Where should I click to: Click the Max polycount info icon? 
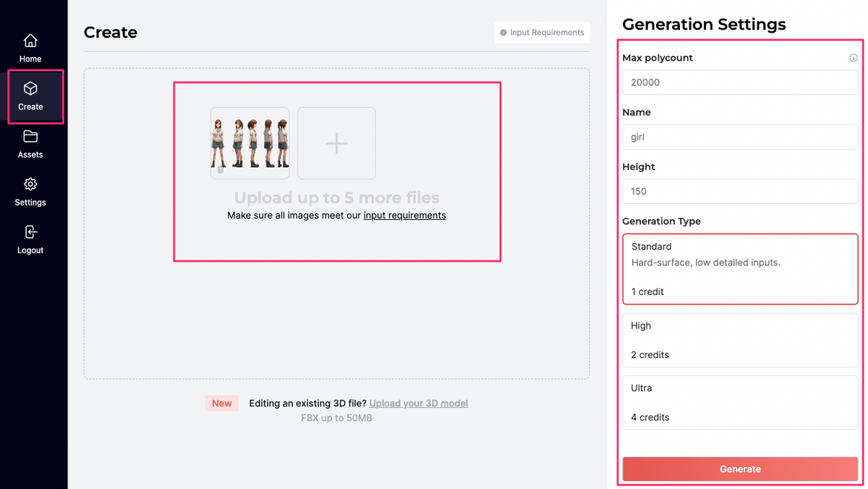pyautogui.click(x=854, y=58)
